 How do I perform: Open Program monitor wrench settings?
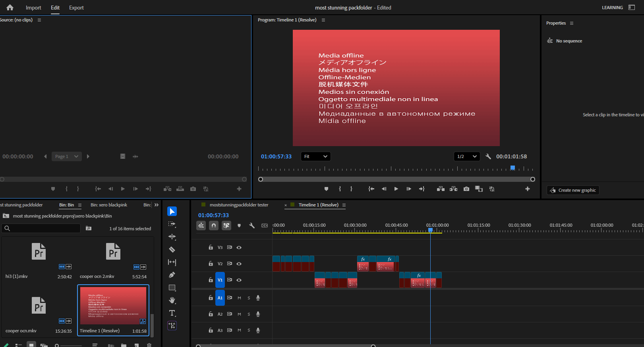488,156
